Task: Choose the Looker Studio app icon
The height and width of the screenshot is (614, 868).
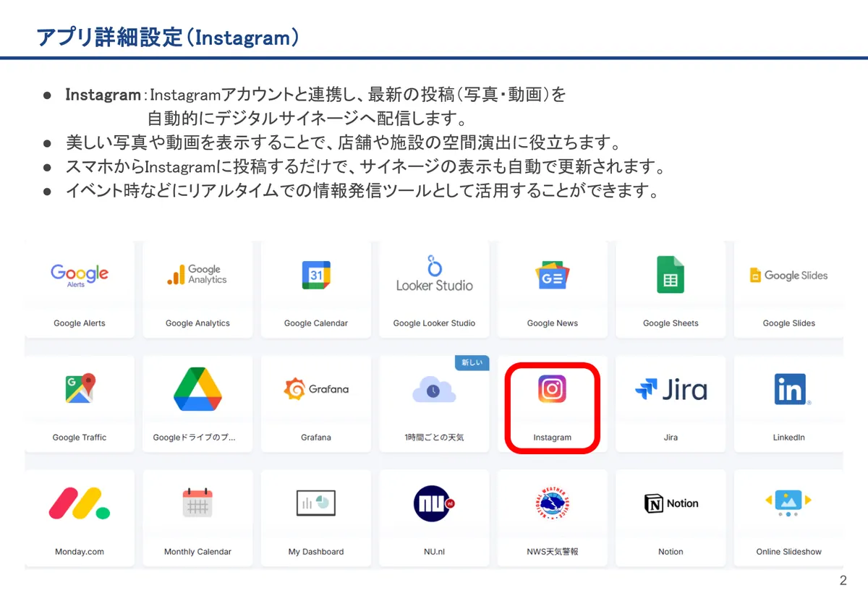Action: pyautogui.click(x=434, y=273)
